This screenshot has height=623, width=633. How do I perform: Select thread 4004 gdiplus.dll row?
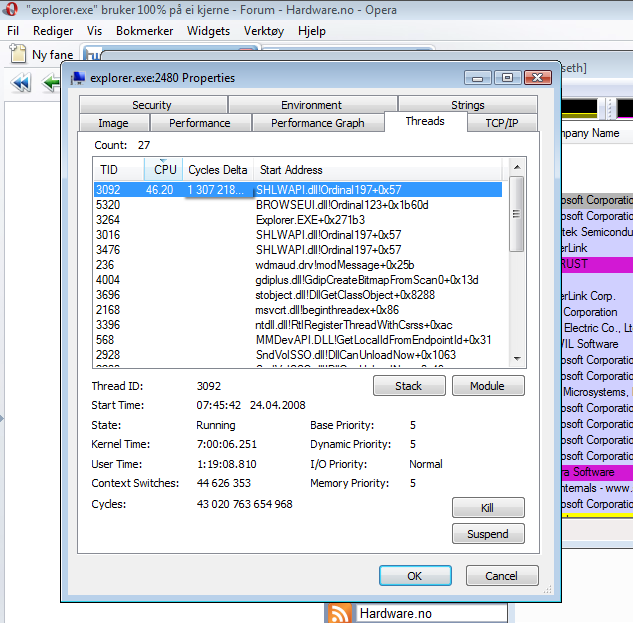tap(298, 280)
